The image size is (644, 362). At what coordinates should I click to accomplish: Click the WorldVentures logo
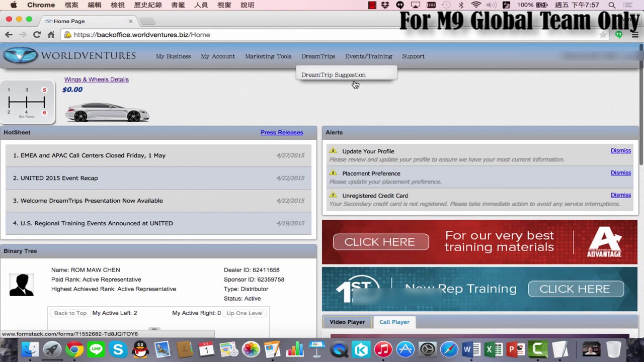click(70, 56)
